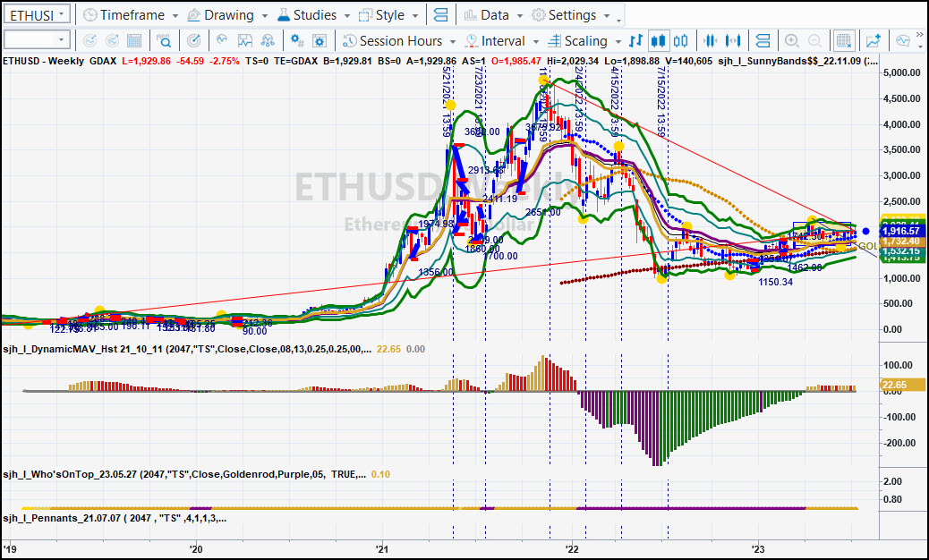Screen dimensions: 929x560
Task: Click the window gear settings icon
Action: point(320,40)
